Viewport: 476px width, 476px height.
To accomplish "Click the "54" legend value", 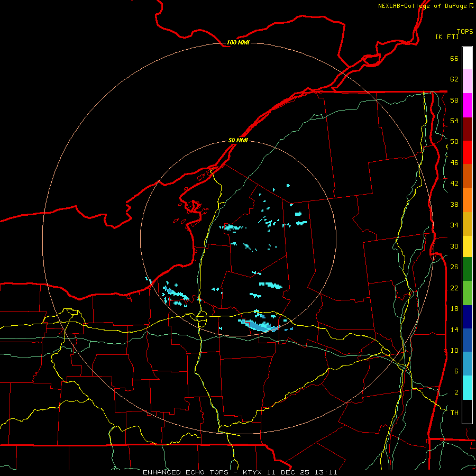I will coord(454,121).
